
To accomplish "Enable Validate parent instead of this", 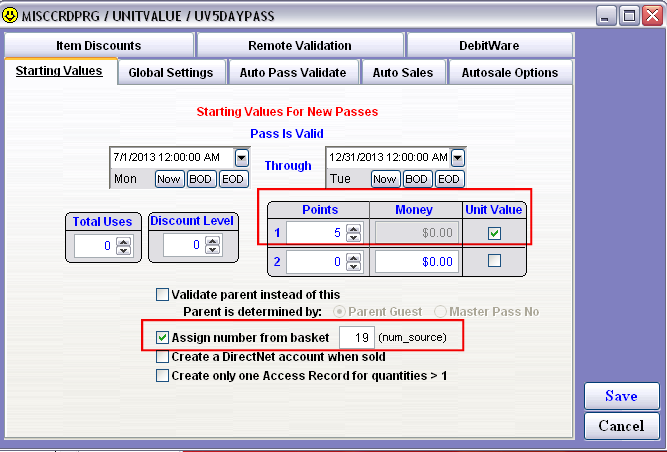I will [162, 295].
